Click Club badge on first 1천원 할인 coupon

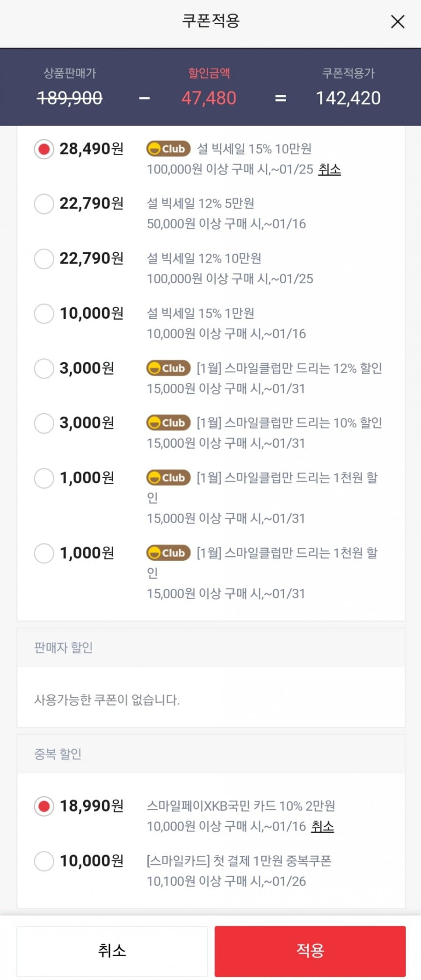click(168, 478)
